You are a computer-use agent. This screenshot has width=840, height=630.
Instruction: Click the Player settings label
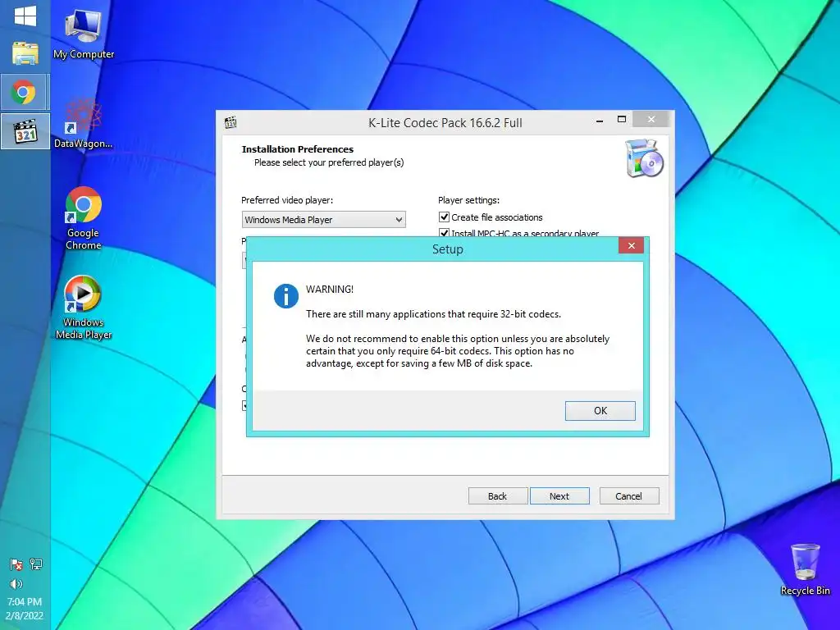[x=468, y=200]
